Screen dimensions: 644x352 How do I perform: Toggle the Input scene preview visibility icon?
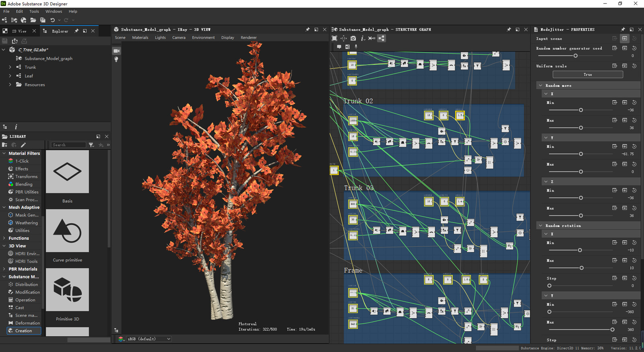point(624,39)
